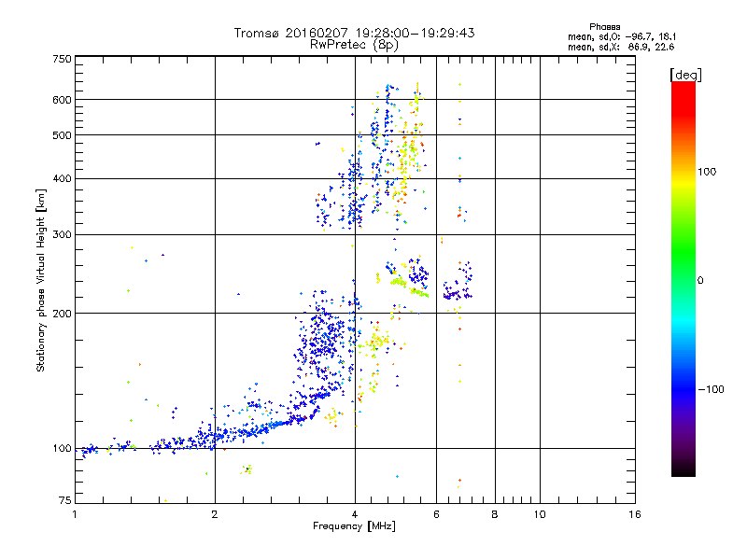Click the 'mean, sd,X: 86.9, 22.6' value
Image resolution: width=747 pixels, height=560 pixels.
coord(621,48)
